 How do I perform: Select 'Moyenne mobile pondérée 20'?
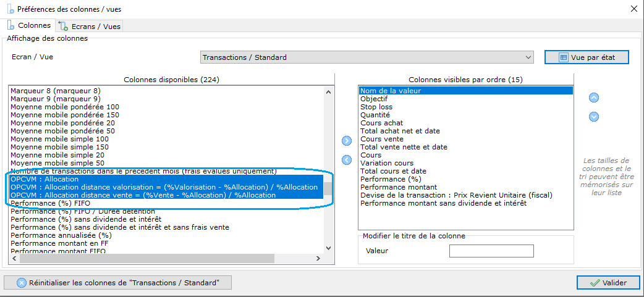[166, 123]
